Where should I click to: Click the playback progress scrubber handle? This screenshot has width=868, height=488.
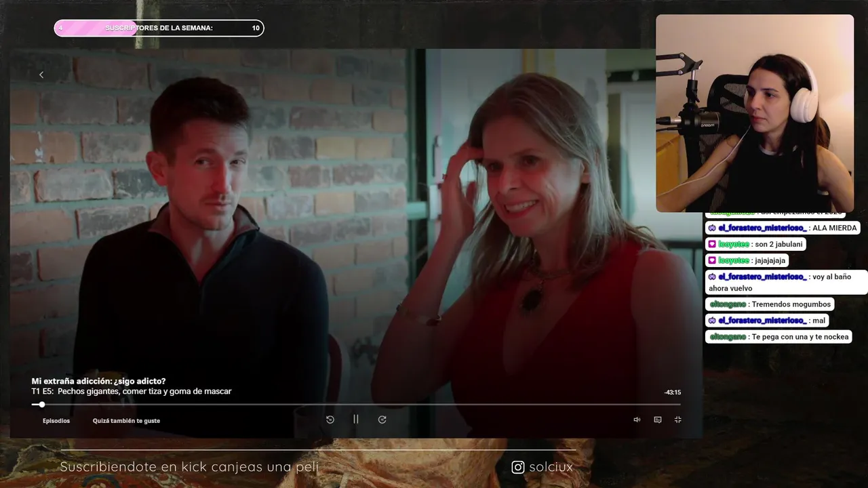click(x=41, y=405)
